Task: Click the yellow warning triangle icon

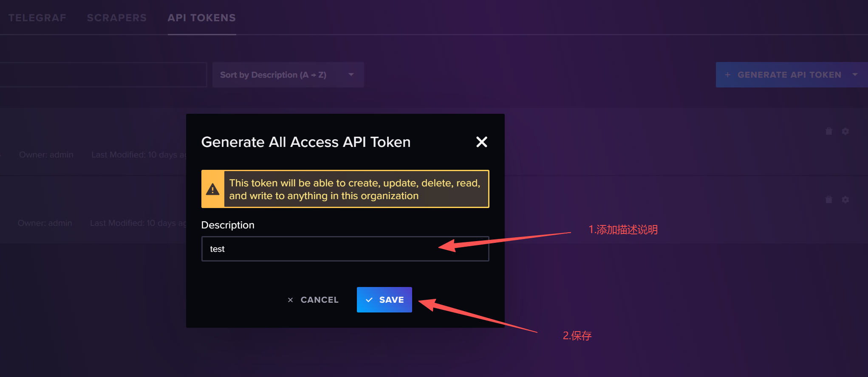Action: 212,189
